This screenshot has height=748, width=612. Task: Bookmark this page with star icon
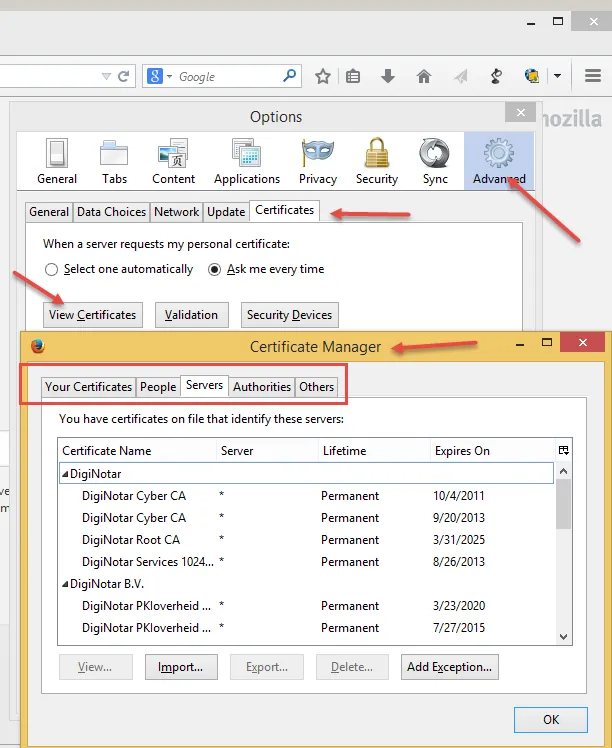pyautogui.click(x=323, y=76)
